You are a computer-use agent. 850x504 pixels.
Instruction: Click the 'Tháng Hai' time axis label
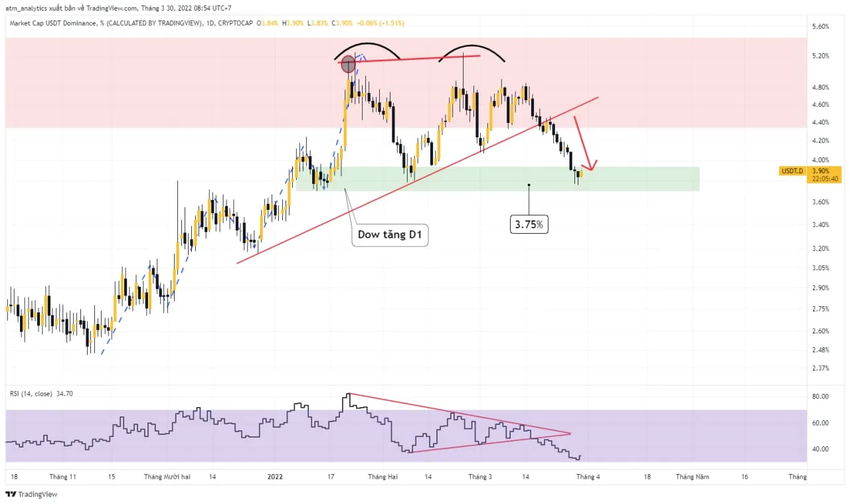(x=382, y=477)
